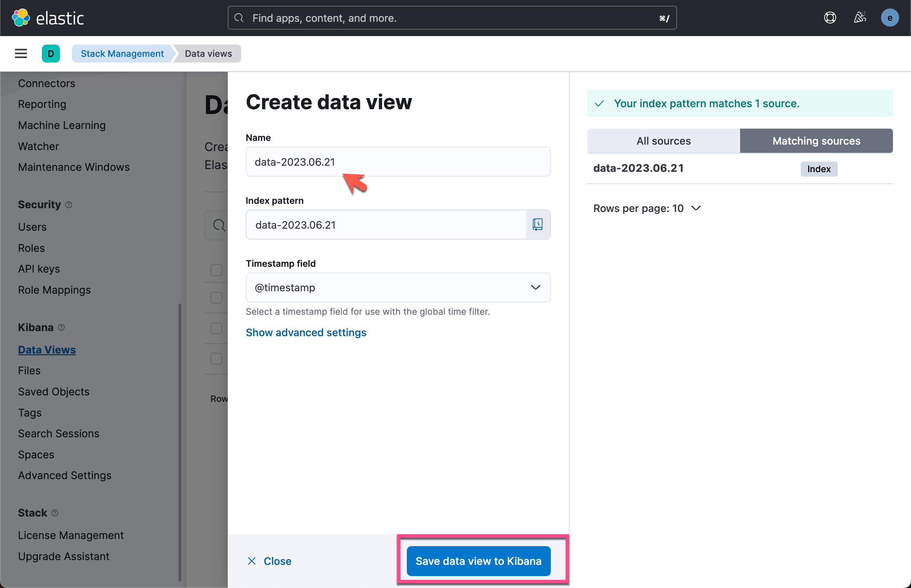Tick the first checkbox in data views table
911x588 pixels.
click(x=216, y=270)
